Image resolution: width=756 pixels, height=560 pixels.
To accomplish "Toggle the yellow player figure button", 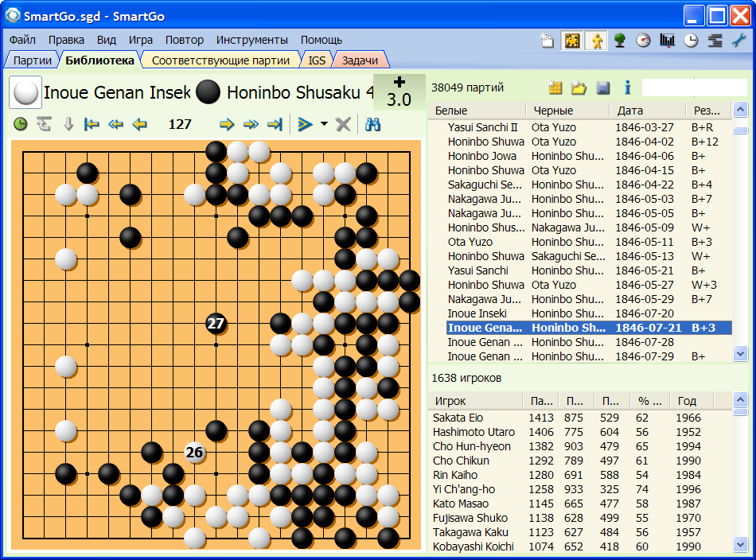I will click(595, 41).
